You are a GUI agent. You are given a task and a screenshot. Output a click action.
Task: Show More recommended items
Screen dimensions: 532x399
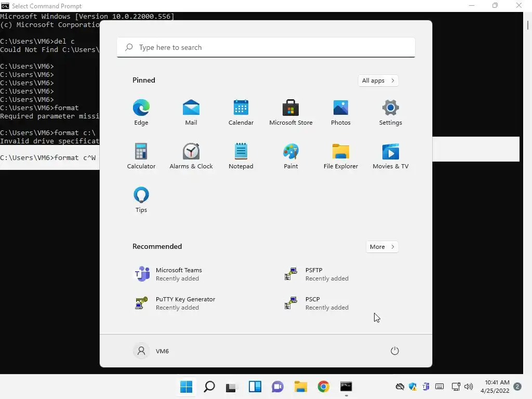pos(382,247)
